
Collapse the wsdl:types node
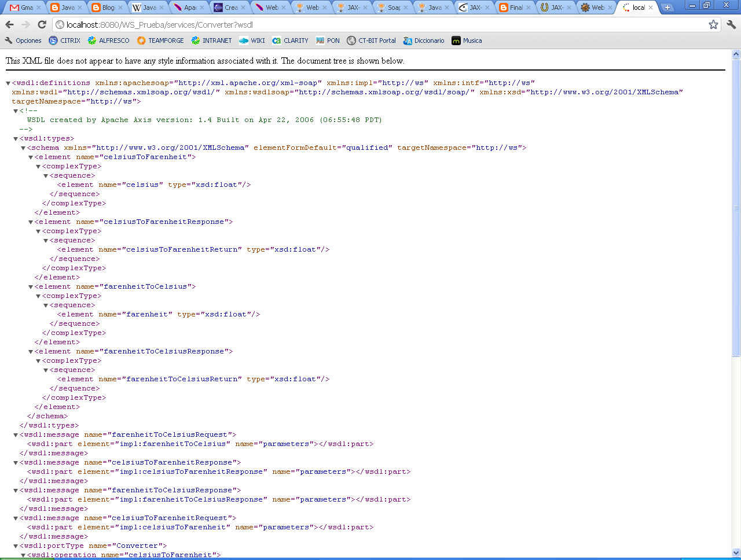pyautogui.click(x=16, y=139)
